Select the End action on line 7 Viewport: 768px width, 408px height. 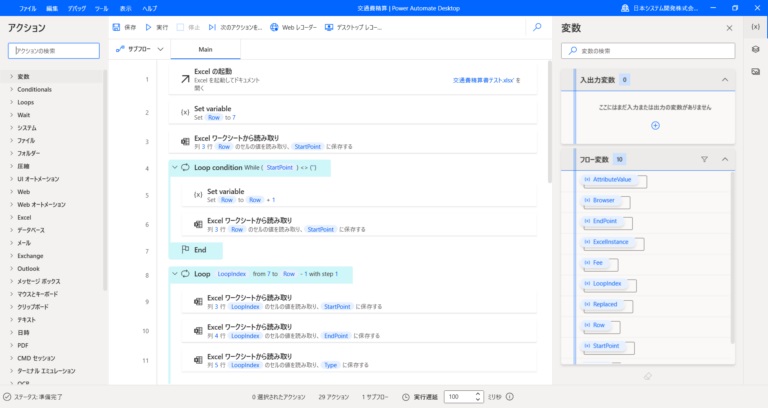point(196,250)
